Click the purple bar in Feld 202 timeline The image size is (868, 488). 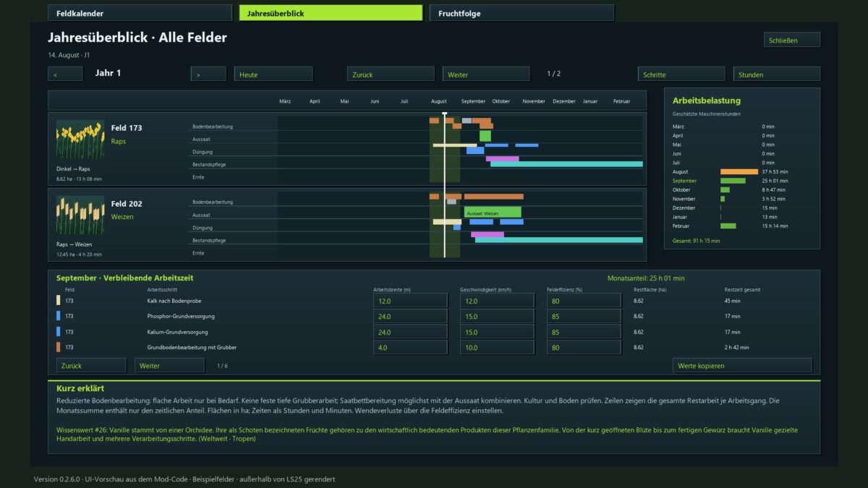(488, 234)
